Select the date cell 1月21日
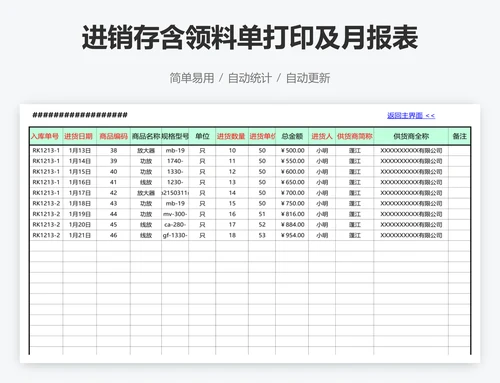The width and height of the screenshot is (500, 383). tap(79, 235)
